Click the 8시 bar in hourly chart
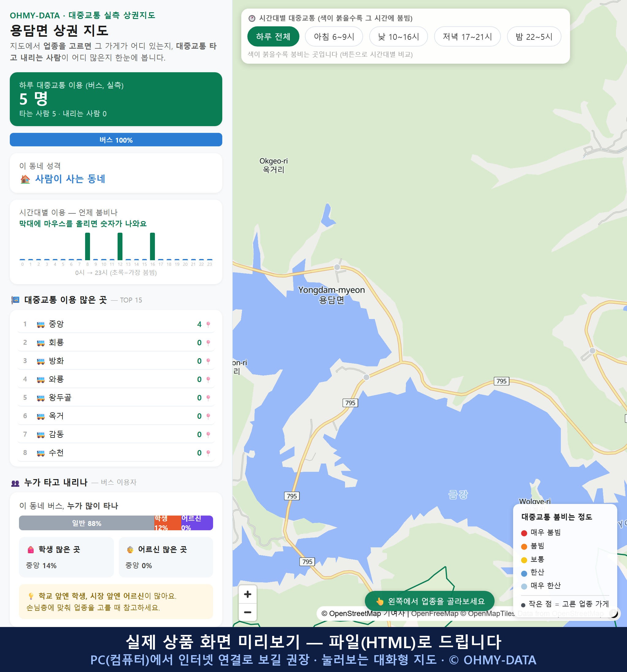This screenshot has width=627, height=672. click(88, 246)
